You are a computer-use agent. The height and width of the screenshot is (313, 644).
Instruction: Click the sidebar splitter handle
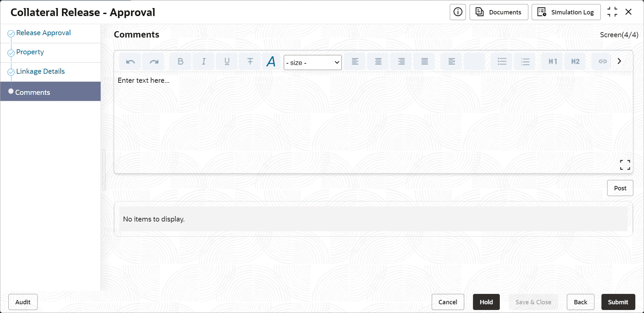[104, 170]
